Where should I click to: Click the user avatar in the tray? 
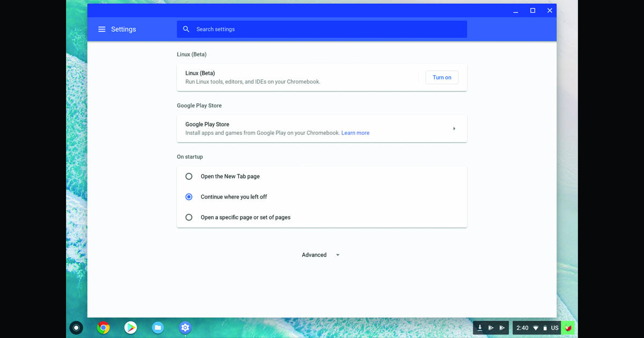(x=568, y=328)
